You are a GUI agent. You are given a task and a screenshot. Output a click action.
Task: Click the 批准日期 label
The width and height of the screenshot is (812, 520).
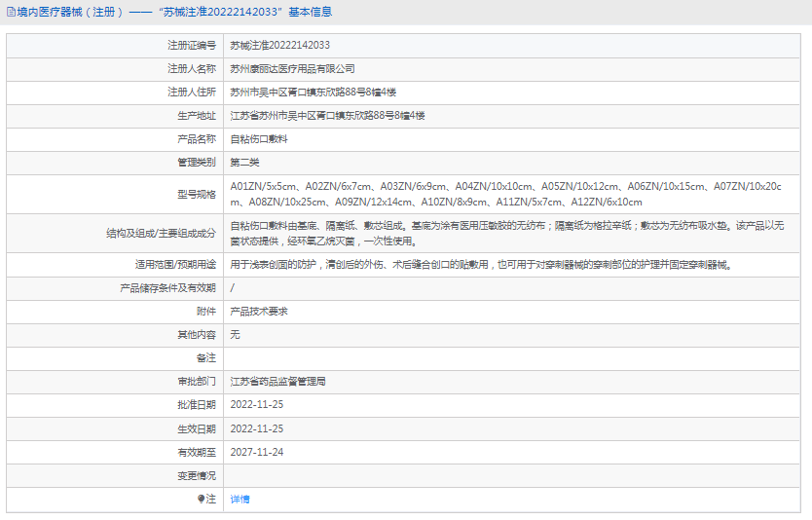point(197,405)
